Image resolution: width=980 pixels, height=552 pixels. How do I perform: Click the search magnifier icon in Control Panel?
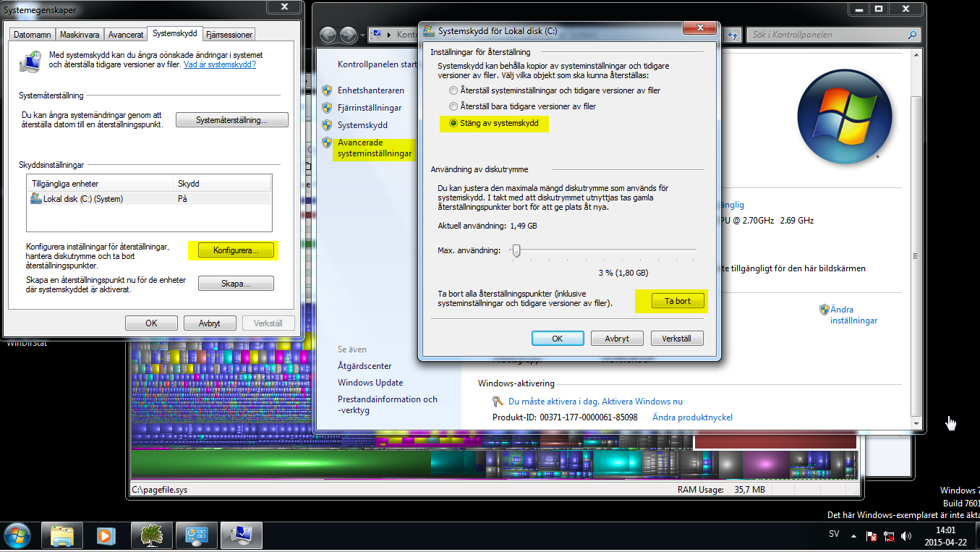click(913, 35)
